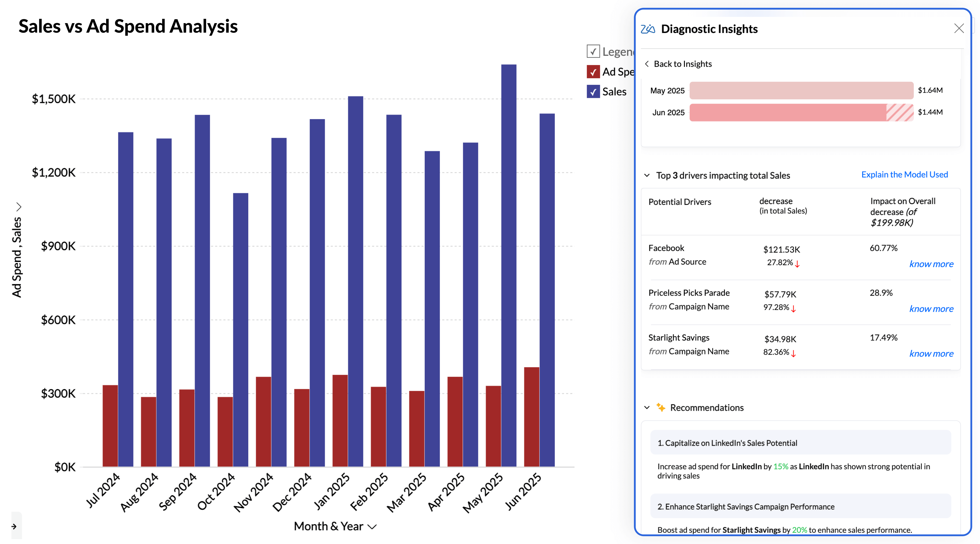Screen dimensions: 980x544
Task: Toggle the Legend checkbox
Action: (x=593, y=51)
